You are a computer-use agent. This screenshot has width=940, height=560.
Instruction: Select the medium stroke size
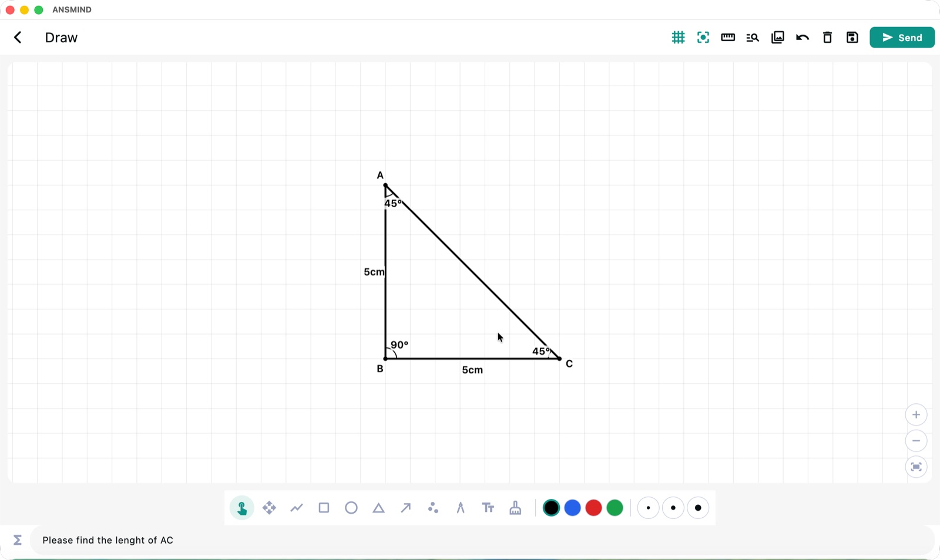tap(673, 508)
